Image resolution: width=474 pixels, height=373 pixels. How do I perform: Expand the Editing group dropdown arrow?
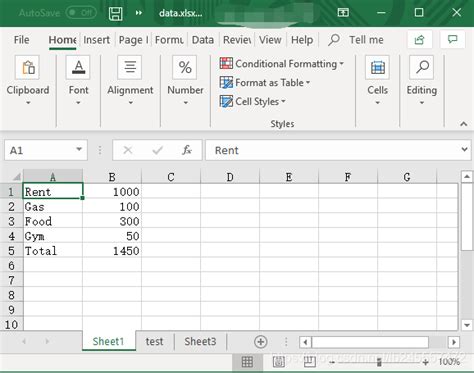click(422, 103)
